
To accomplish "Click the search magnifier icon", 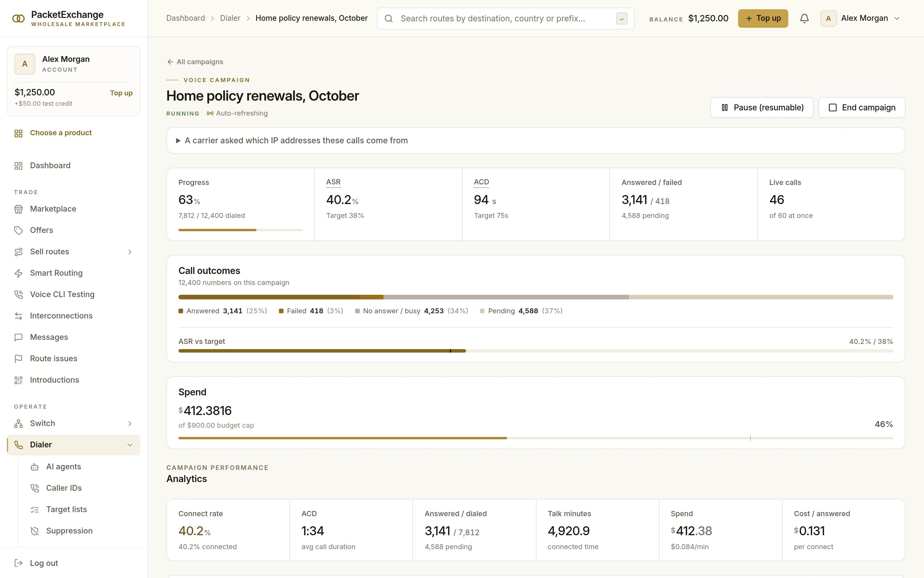I will tap(388, 18).
